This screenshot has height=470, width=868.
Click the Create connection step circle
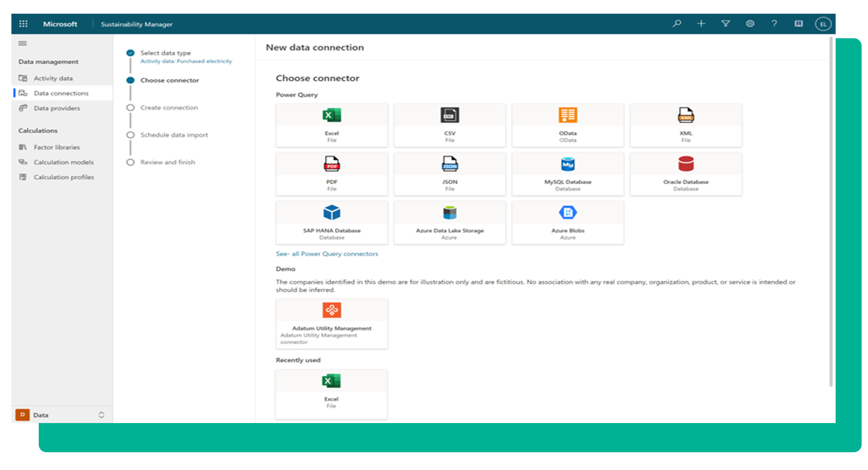[x=130, y=108]
